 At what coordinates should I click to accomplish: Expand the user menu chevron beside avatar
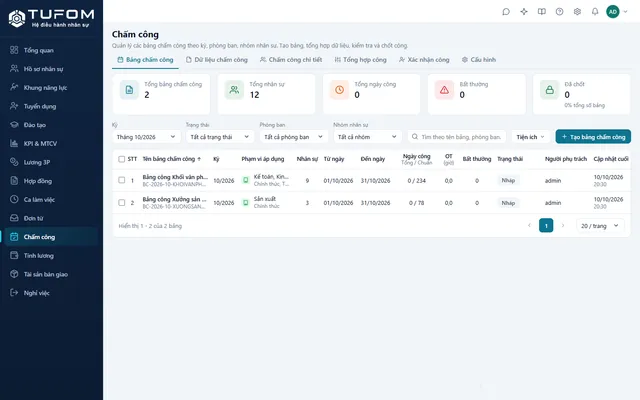click(625, 12)
